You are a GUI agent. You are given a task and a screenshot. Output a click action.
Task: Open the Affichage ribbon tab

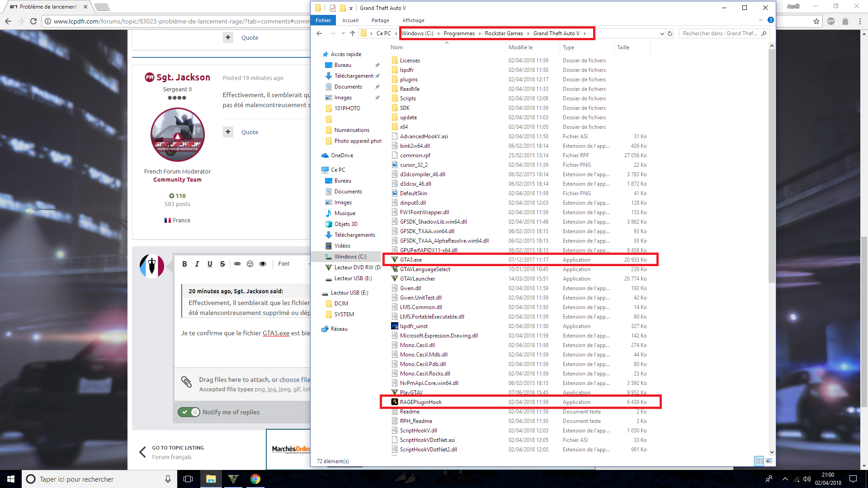tap(413, 20)
